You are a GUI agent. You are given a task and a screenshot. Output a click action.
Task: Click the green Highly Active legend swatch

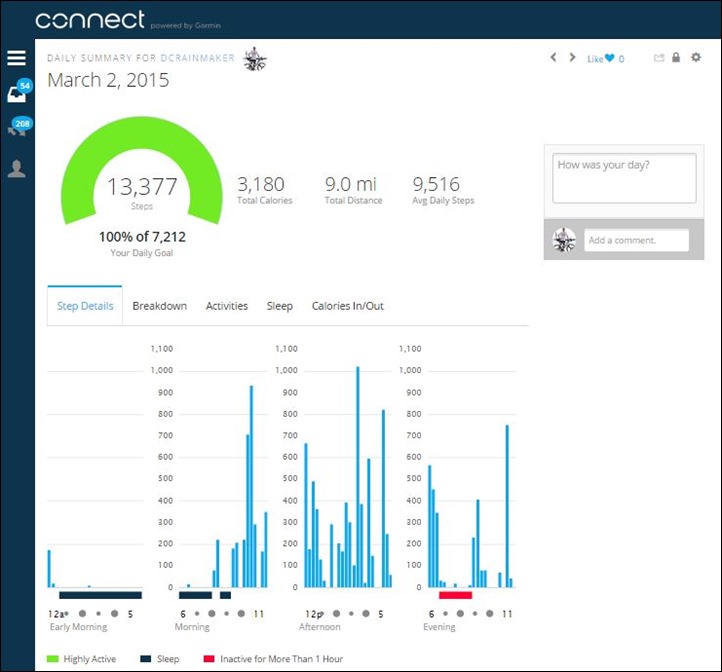tap(52, 659)
